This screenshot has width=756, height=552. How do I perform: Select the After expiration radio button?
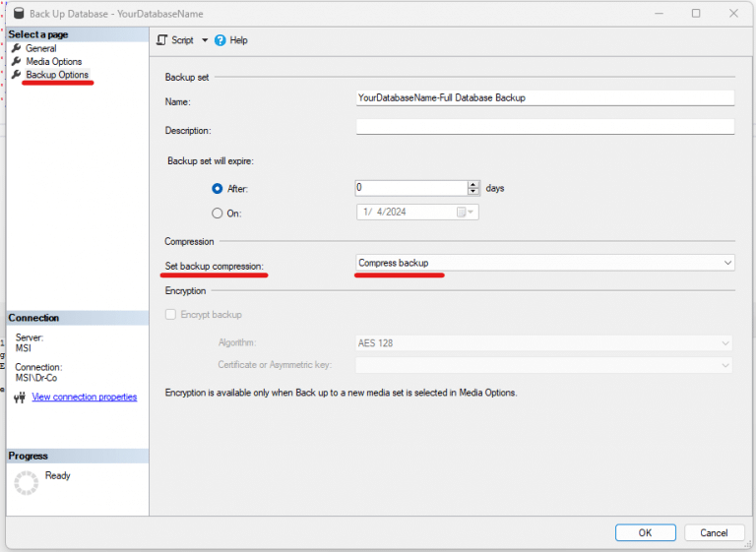point(218,188)
